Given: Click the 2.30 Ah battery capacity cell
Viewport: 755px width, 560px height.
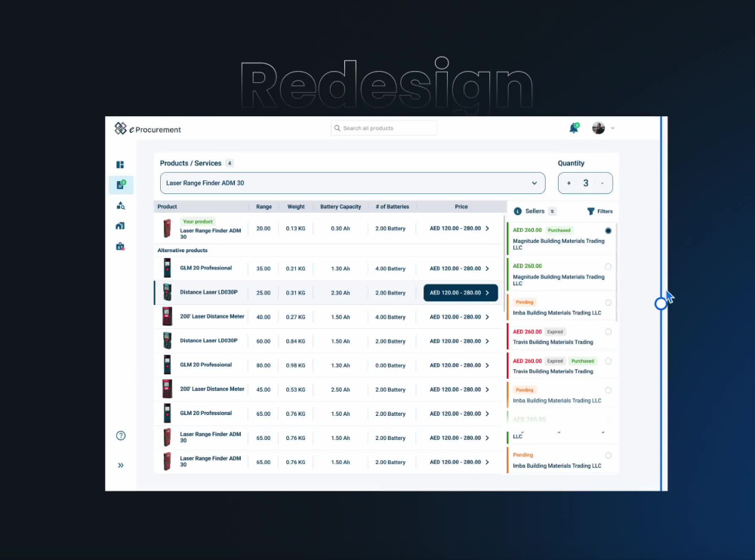Looking at the screenshot, I should tap(341, 293).
